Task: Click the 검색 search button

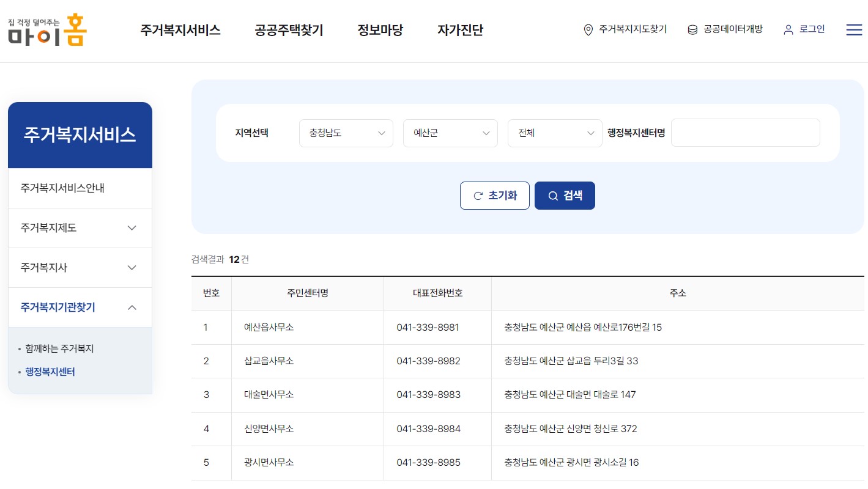Action: pyautogui.click(x=565, y=195)
